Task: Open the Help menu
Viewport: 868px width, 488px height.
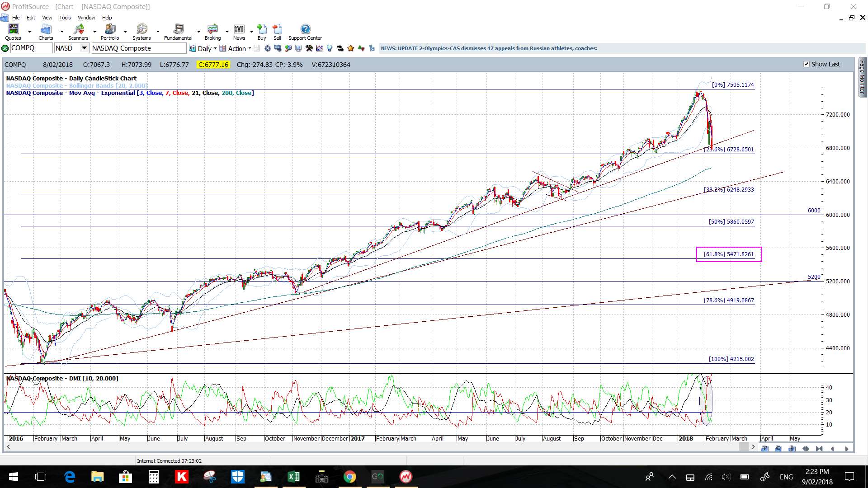Action: click(107, 18)
